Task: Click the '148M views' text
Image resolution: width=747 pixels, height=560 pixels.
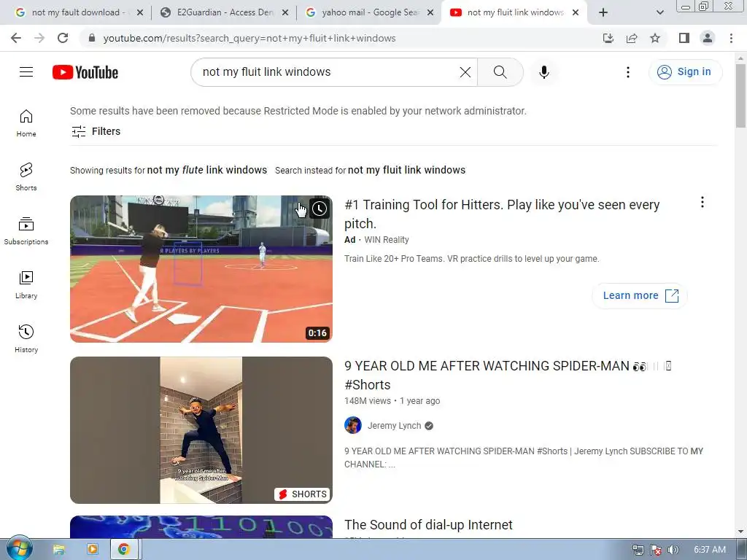Action: [x=368, y=401]
